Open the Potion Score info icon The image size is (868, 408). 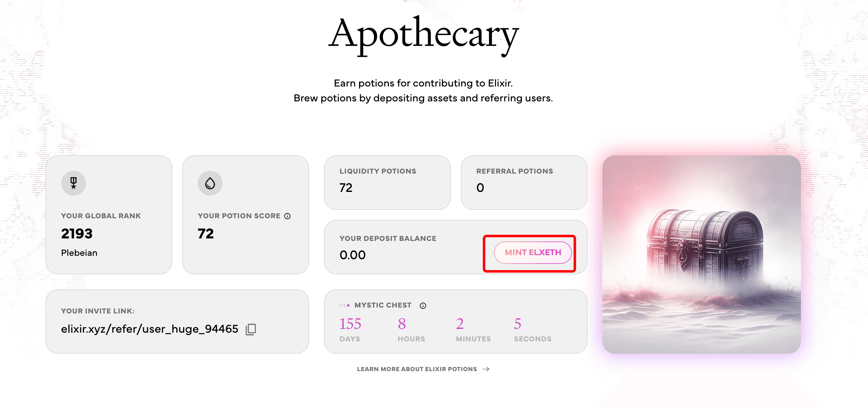tap(287, 216)
